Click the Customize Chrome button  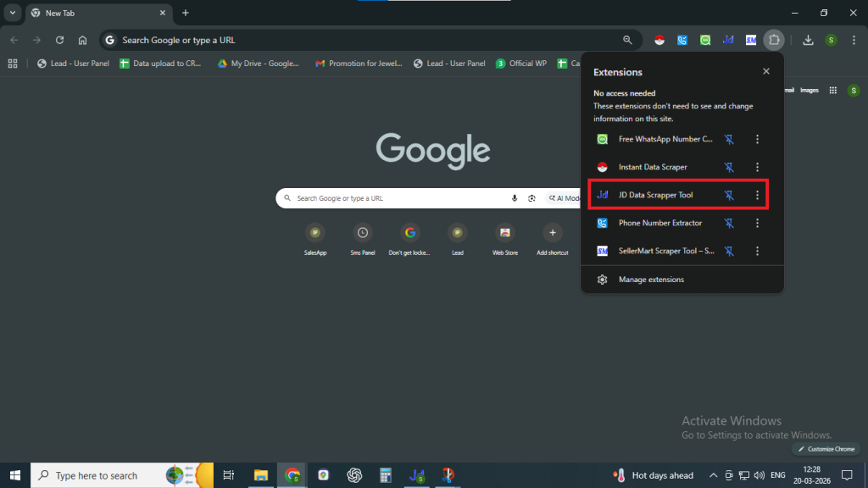(x=826, y=448)
